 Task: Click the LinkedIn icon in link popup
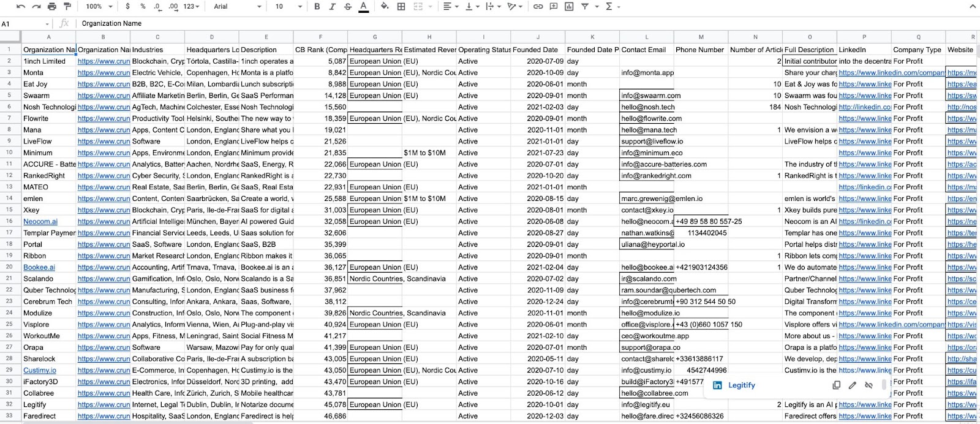717,385
